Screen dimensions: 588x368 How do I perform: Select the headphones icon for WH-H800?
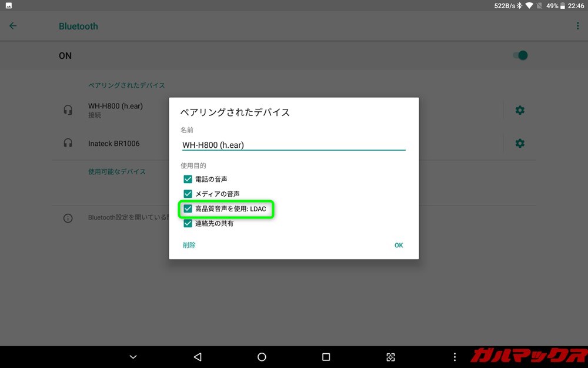pos(68,110)
